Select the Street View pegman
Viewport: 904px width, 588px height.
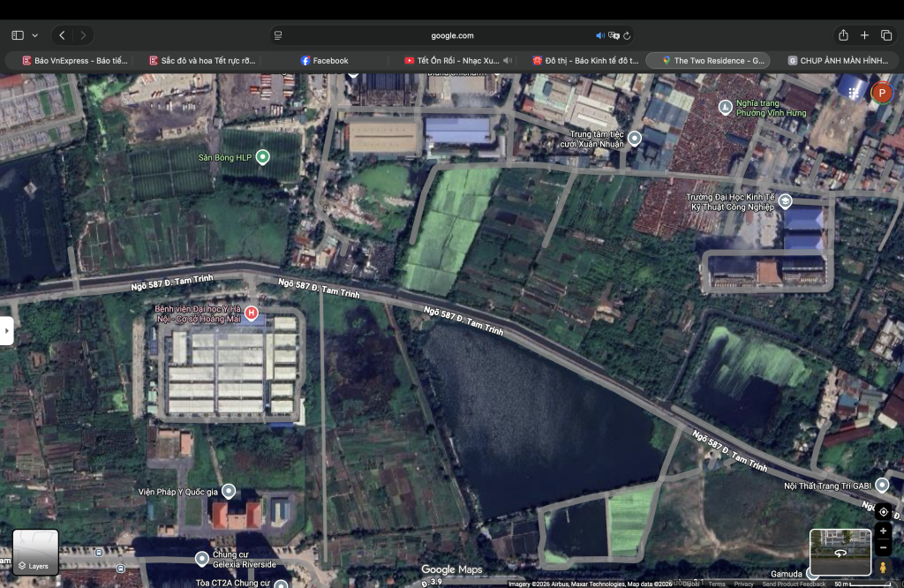tap(883, 567)
